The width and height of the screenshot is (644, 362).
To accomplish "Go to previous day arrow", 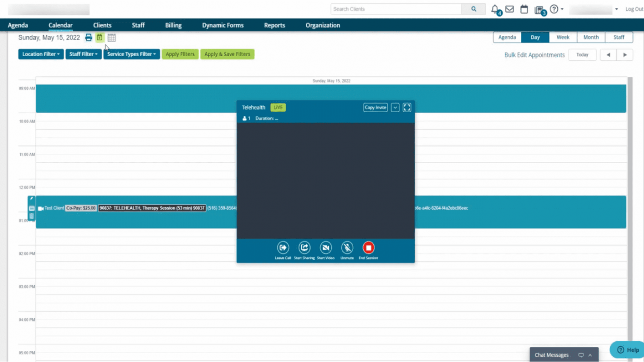I will (x=608, y=55).
